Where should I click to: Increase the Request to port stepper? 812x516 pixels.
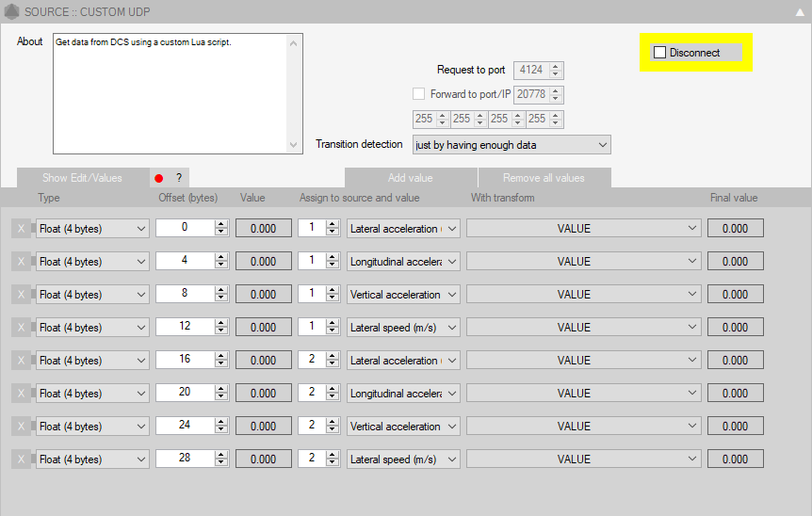pyautogui.click(x=556, y=66)
